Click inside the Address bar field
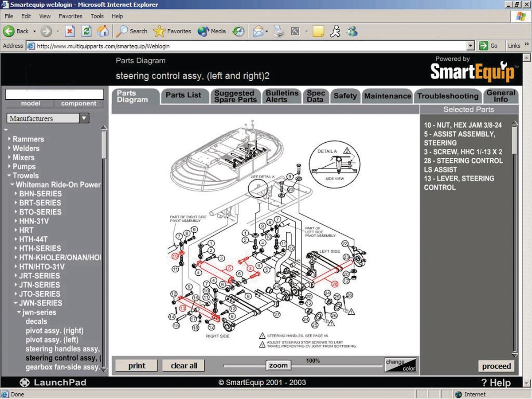 click(x=177, y=46)
